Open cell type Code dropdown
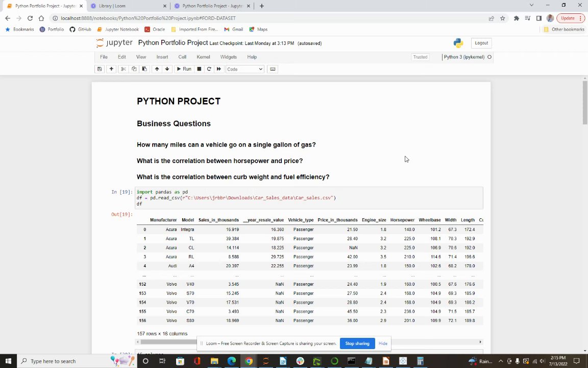 (245, 69)
